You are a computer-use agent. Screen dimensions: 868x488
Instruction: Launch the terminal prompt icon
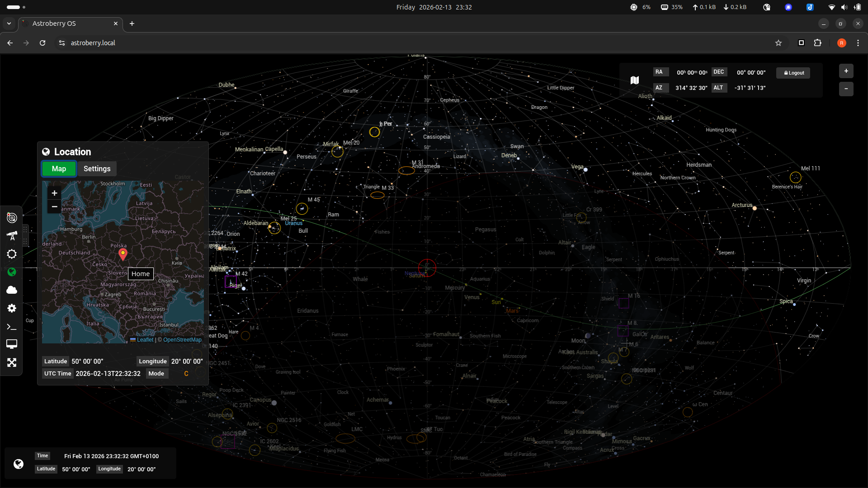pos(12,327)
